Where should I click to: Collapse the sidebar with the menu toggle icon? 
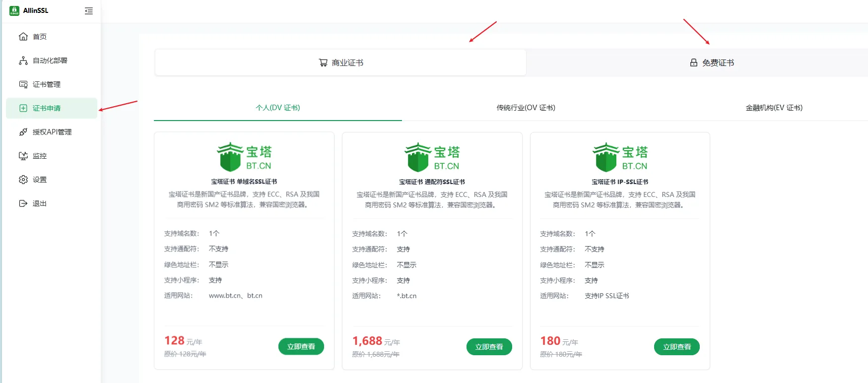click(89, 11)
